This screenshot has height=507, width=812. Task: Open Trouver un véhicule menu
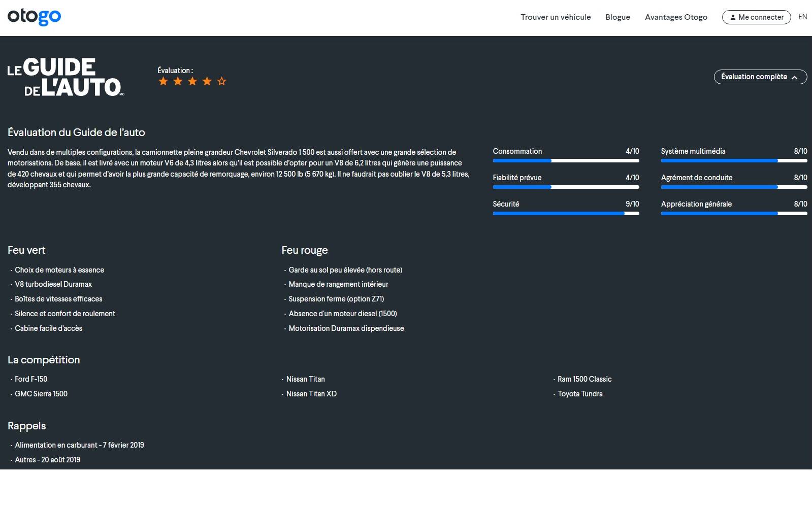pyautogui.click(x=556, y=17)
